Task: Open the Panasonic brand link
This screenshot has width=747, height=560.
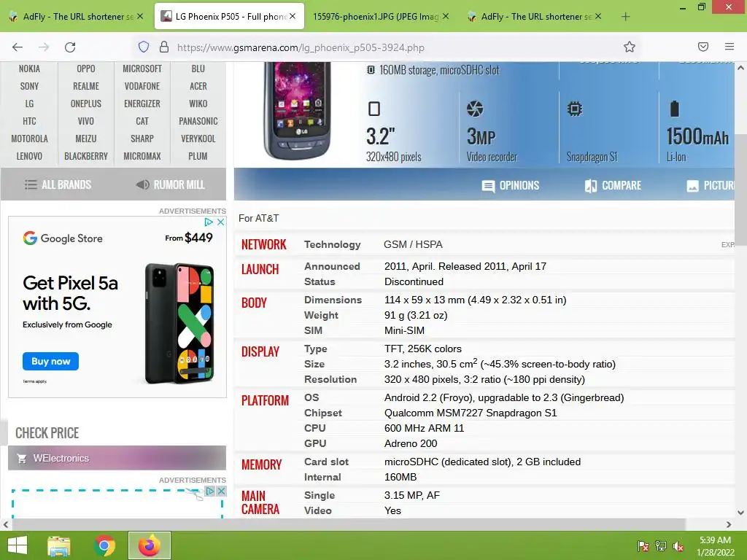Action: 198,122
